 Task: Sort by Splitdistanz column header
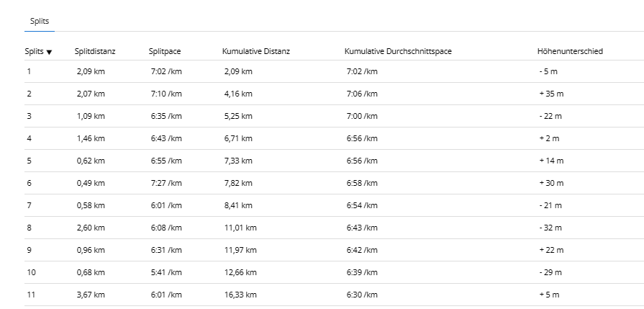95,51
